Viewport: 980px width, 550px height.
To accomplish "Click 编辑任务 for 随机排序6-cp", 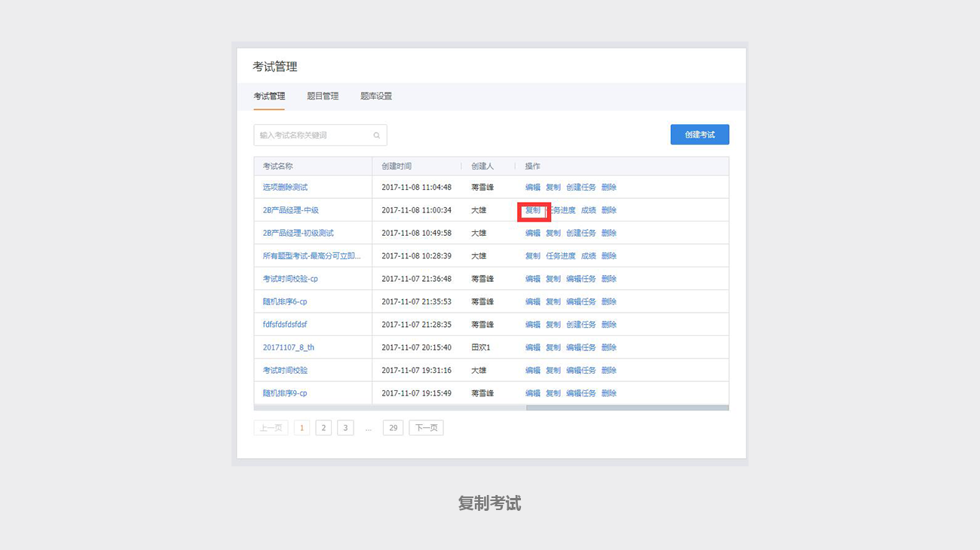I will (581, 302).
